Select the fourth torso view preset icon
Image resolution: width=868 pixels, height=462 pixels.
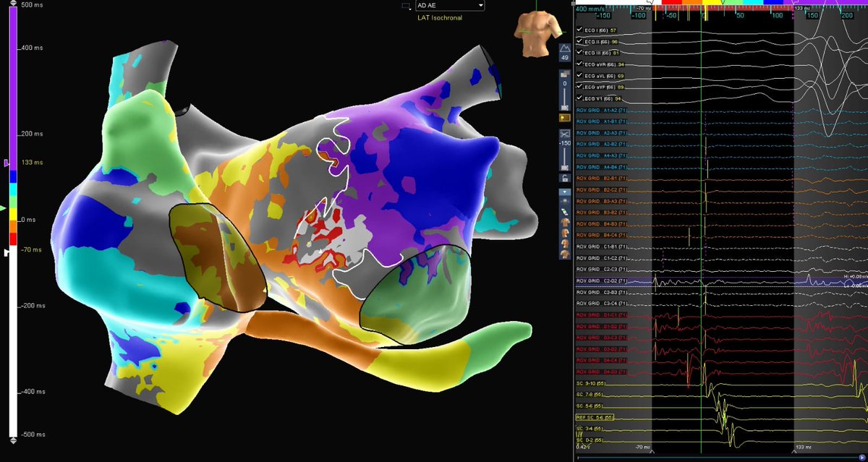[x=564, y=254]
